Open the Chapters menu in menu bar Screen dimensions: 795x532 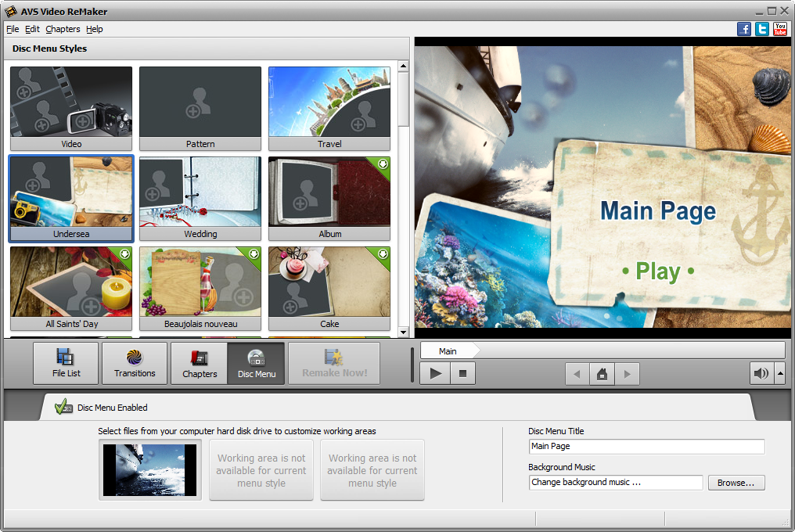63,29
